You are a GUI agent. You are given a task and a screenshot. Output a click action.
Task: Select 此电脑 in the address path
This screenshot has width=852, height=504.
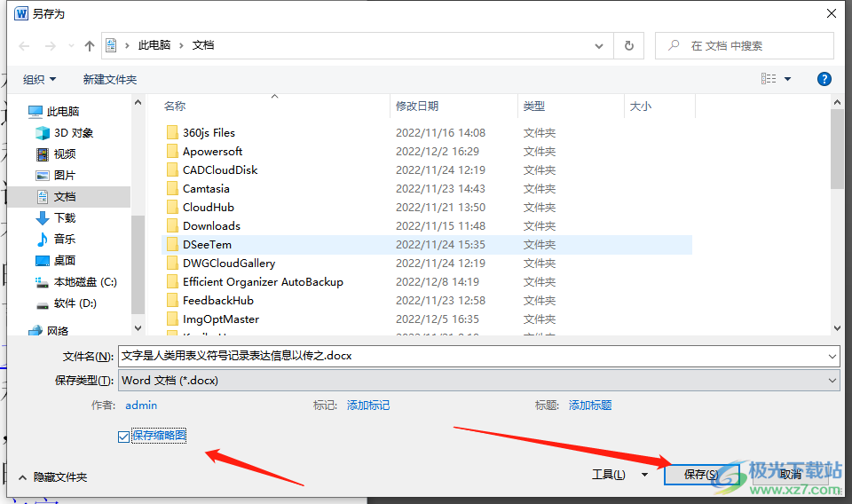pos(154,45)
